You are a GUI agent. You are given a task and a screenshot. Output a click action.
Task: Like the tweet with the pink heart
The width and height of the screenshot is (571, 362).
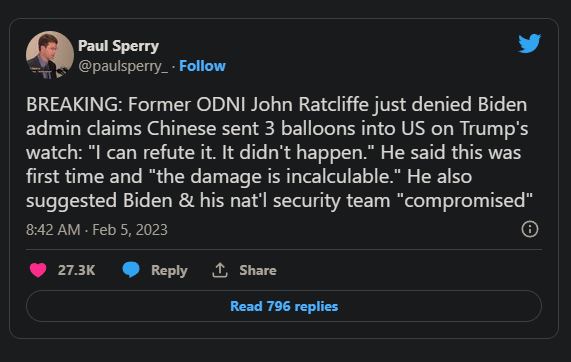tap(38, 270)
